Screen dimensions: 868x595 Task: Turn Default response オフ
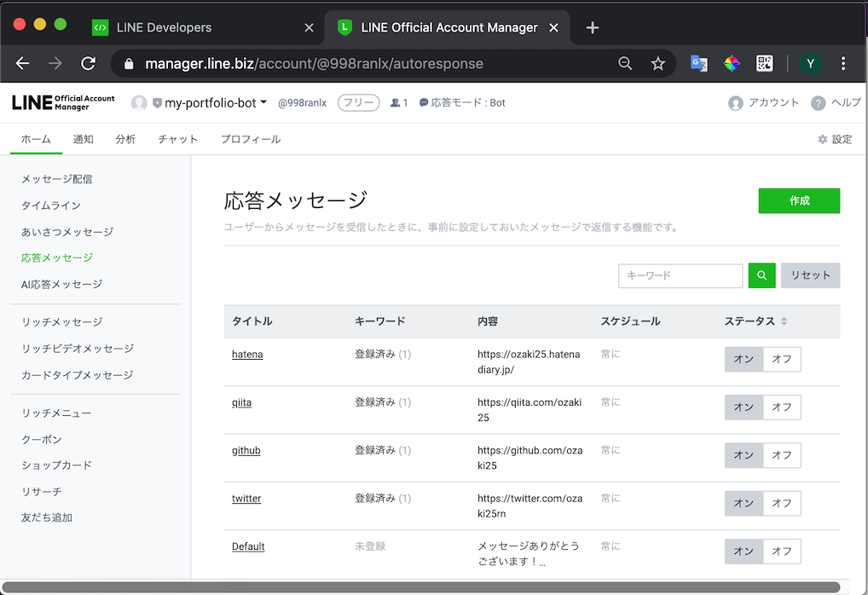(782, 552)
